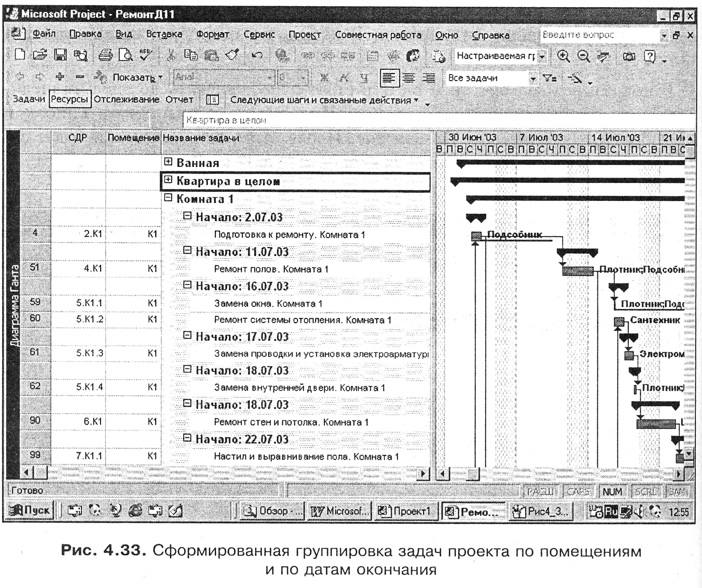Screen dimensions: 702x588
Task: Toggle bold Ж formatting
Action: (324, 78)
